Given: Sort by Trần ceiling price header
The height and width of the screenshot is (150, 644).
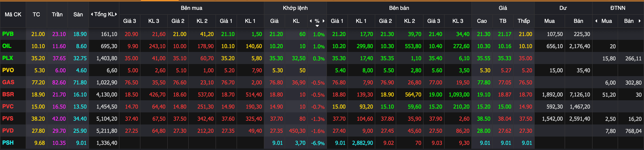Looking at the screenshot, I should (x=57, y=15).
